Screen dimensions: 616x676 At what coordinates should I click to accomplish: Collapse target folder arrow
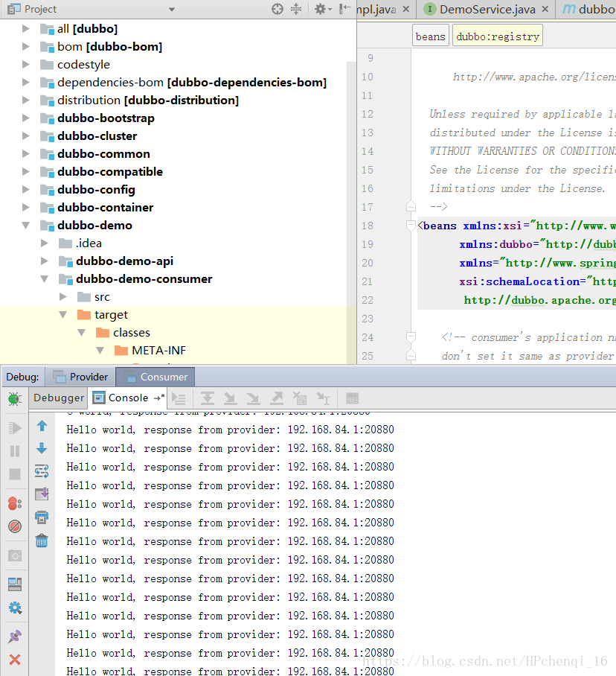point(63,315)
